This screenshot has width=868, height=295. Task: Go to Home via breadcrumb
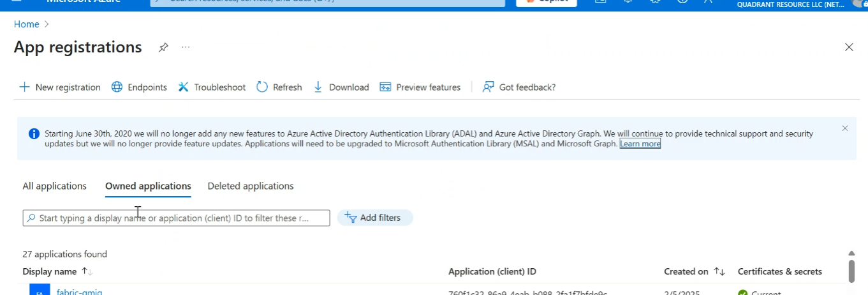(x=26, y=24)
